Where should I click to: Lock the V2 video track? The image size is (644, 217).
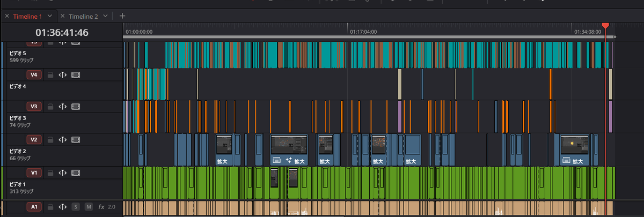pyautogui.click(x=50, y=140)
